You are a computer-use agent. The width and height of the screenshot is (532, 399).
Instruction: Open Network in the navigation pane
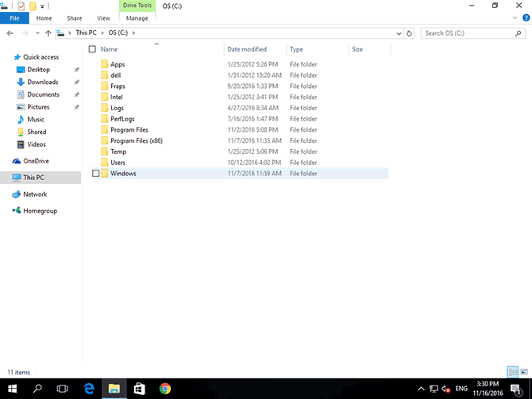click(35, 194)
